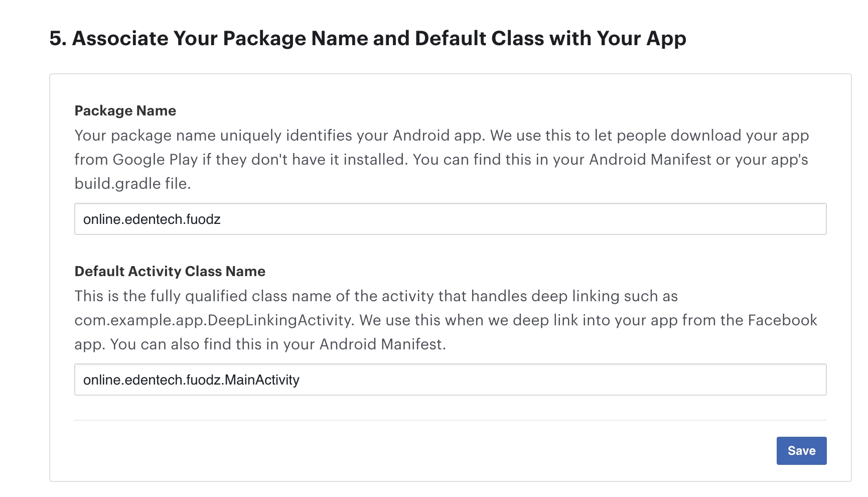Viewport: 868px width, 497px height.
Task: Click the "5." step number in heading
Action: tap(58, 38)
